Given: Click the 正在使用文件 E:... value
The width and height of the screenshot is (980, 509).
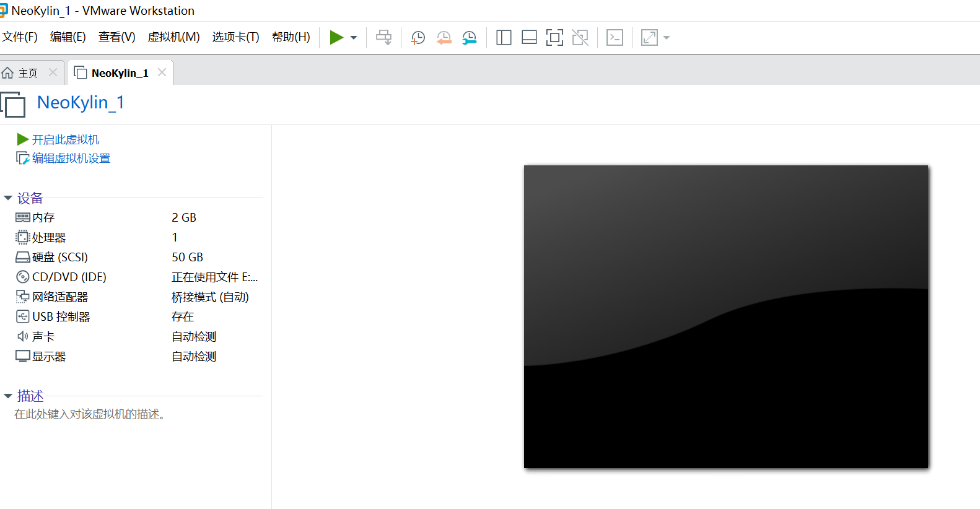Looking at the screenshot, I should (x=215, y=277).
